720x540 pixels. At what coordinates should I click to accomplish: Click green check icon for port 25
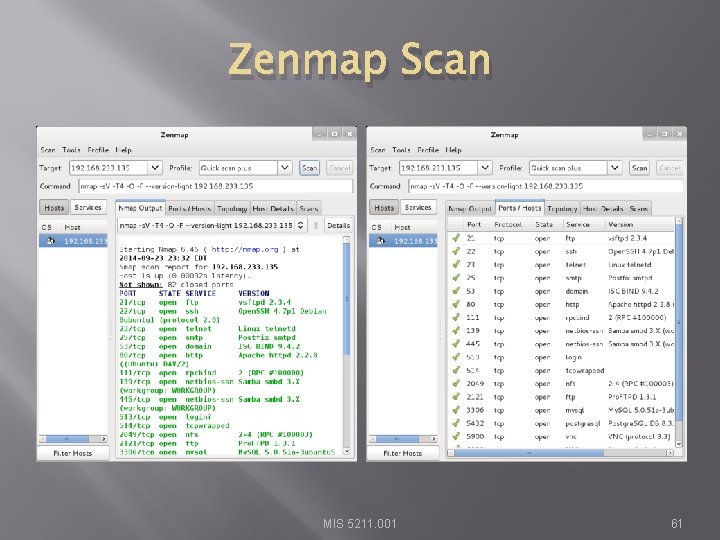pyautogui.click(x=456, y=278)
